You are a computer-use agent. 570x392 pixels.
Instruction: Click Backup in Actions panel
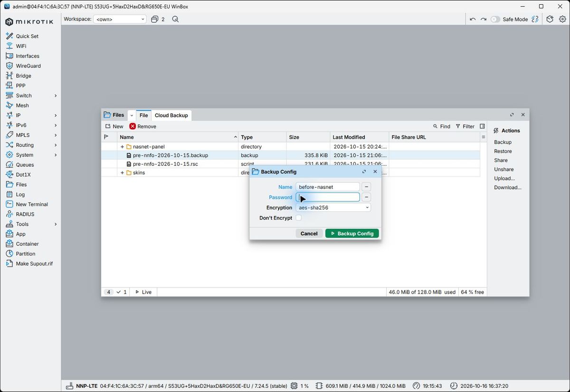point(503,142)
